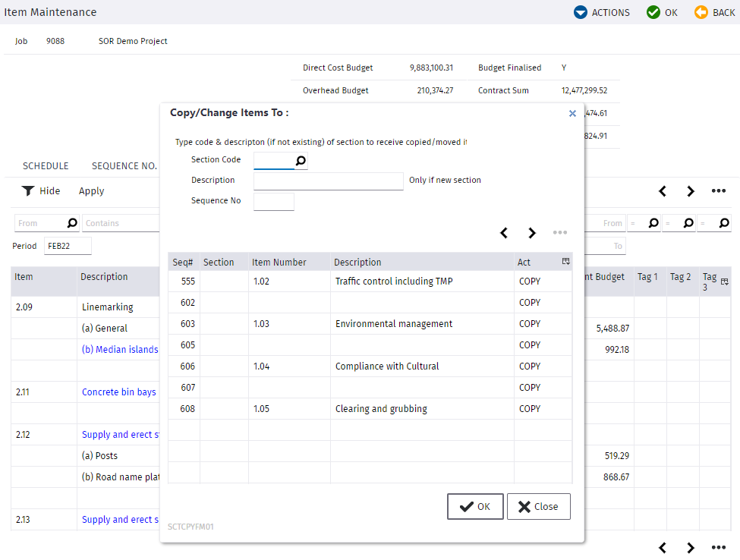Go to next page in dialog grid

point(532,233)
